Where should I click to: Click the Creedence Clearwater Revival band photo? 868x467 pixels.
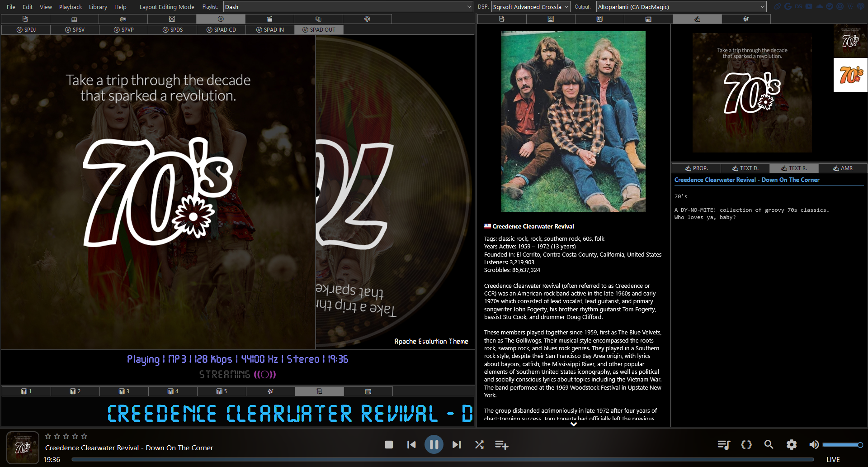tap(573, 122)
